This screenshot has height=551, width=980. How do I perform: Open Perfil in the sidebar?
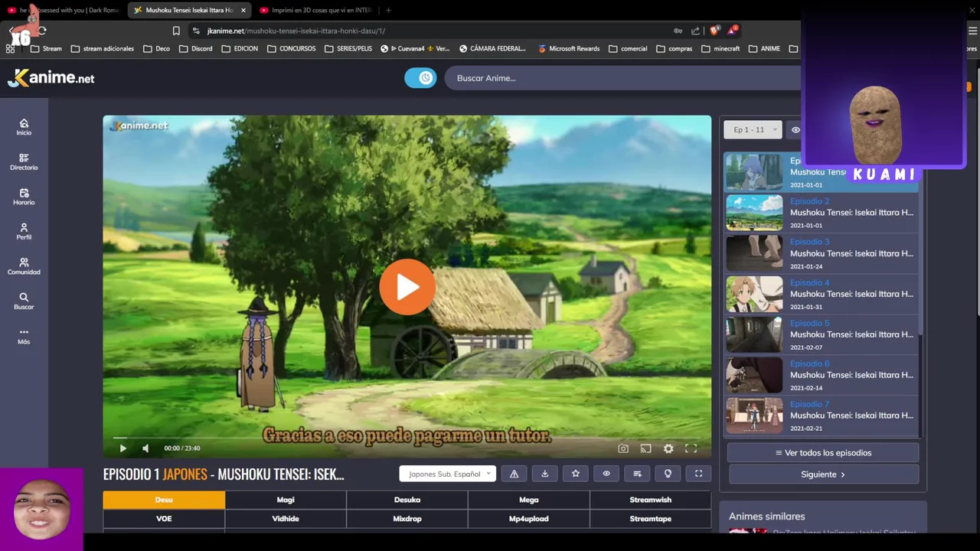pyautogui.click(x=24, y=231)
